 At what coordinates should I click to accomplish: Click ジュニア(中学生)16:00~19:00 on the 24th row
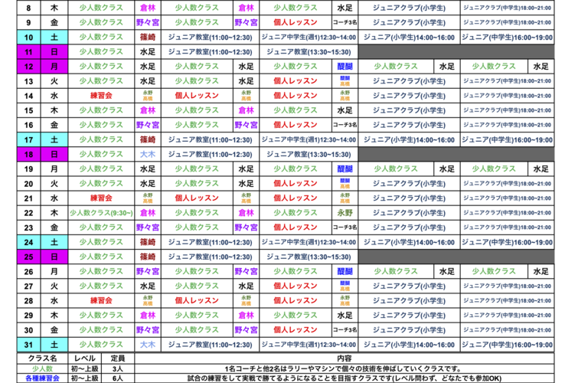pos(507,242)
